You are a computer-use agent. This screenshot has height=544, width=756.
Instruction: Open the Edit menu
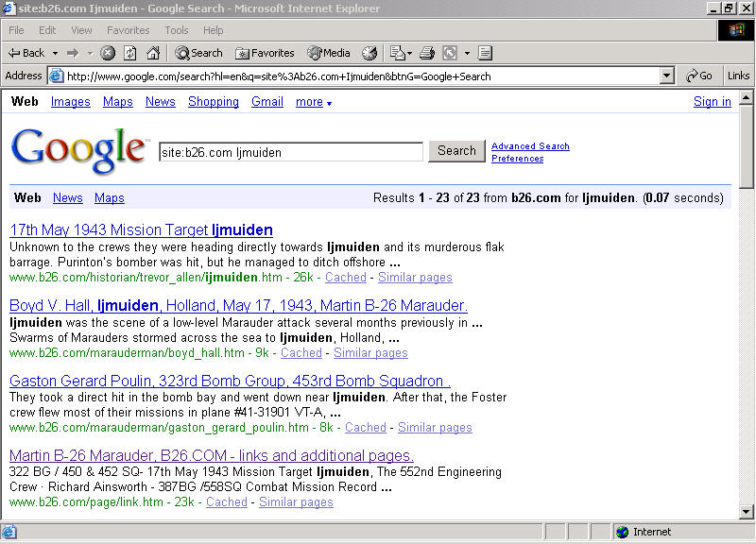coord(47,30)
